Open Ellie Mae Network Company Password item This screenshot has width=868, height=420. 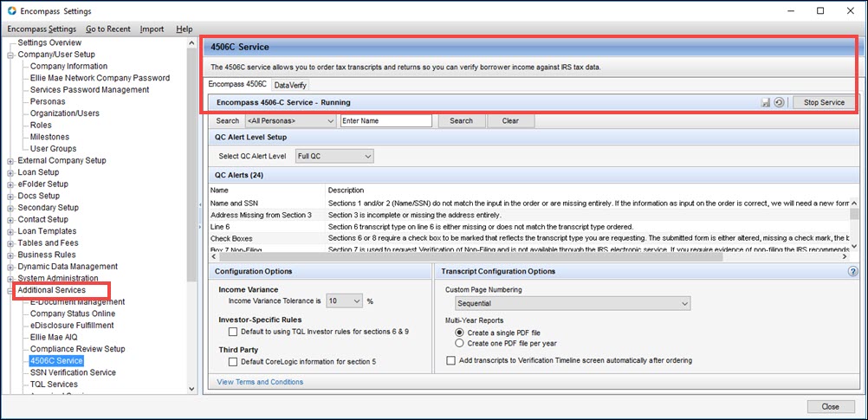(100, 78)
